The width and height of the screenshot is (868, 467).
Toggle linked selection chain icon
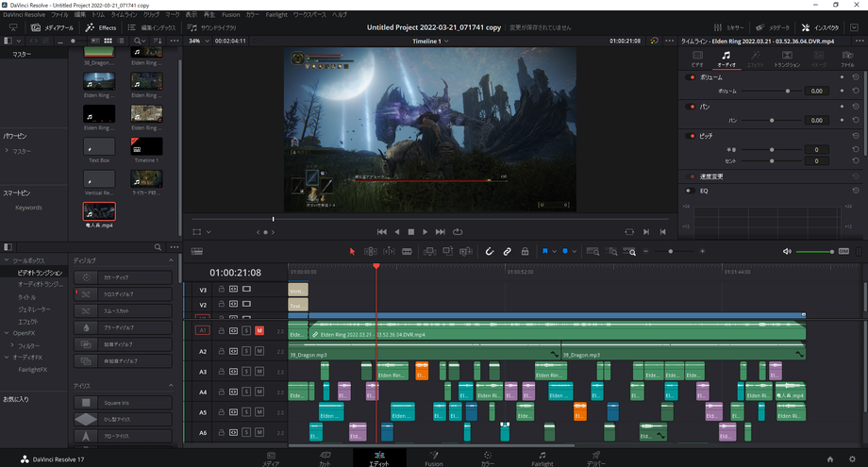(x=507, y=251)
